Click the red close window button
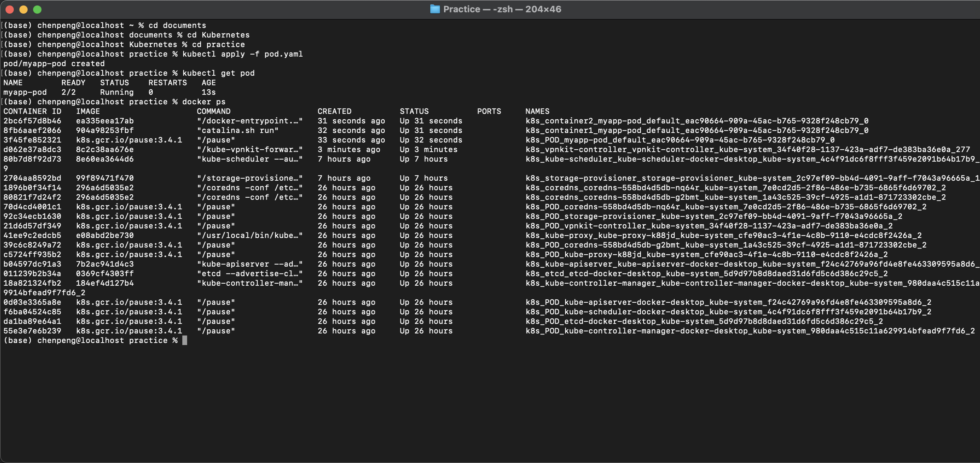The width and height of the screenshot is (980, 463). pyautogui.click(x=10, y=10)
